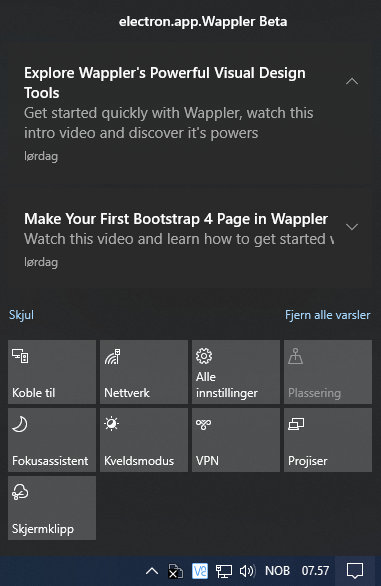Click the 07.57 taskbar clock
This screenshot has width=381, height=586.
point(315,571)
